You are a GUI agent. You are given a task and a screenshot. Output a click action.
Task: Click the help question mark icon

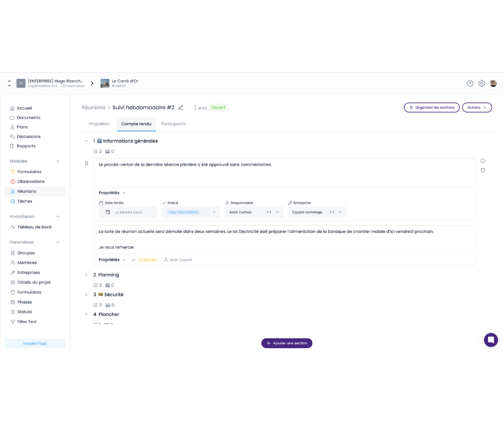click(470, 83)
